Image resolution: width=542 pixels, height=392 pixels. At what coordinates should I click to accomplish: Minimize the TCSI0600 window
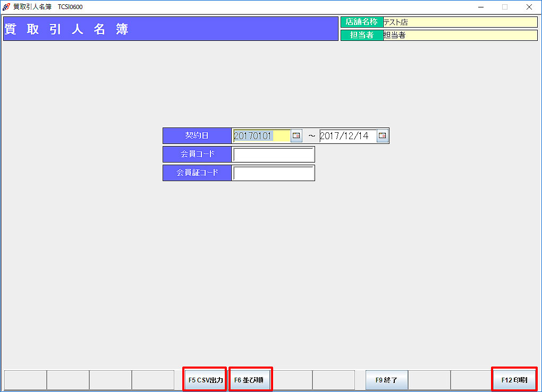pyautogui.click(x=481, y=7)
